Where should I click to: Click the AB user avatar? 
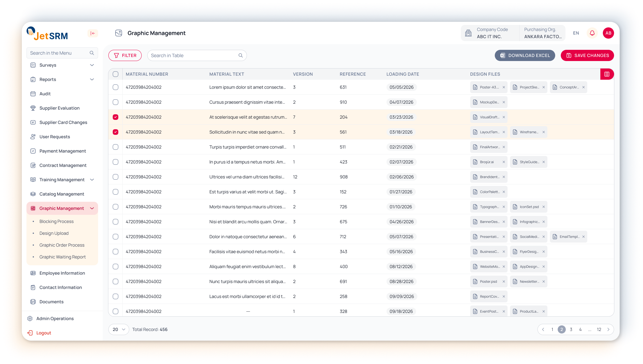(x=608, y=33)
